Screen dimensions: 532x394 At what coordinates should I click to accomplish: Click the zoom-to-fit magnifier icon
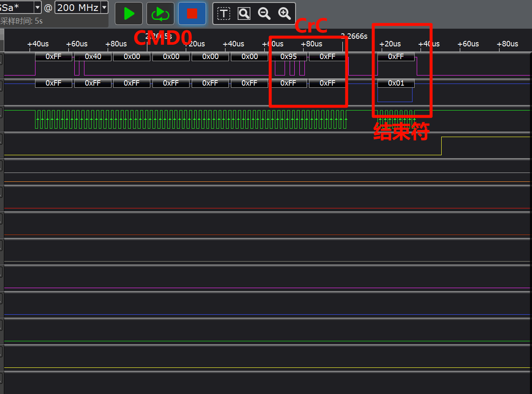click(x=244, y=13)
